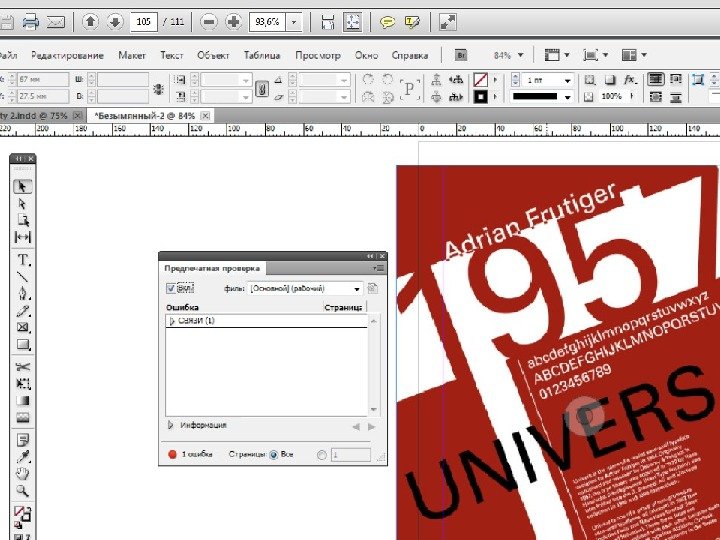This screenshot has height=540, width=720.
Task: Click the fullscreen expand icon
Action: pyautogui.click(x=448, y=22)
